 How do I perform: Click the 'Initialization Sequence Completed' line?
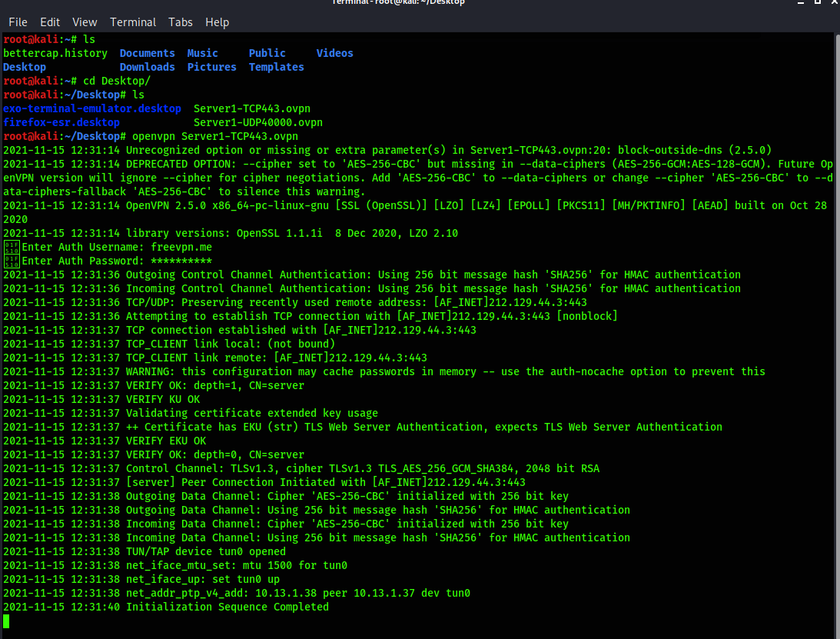[x=166, y=607]
